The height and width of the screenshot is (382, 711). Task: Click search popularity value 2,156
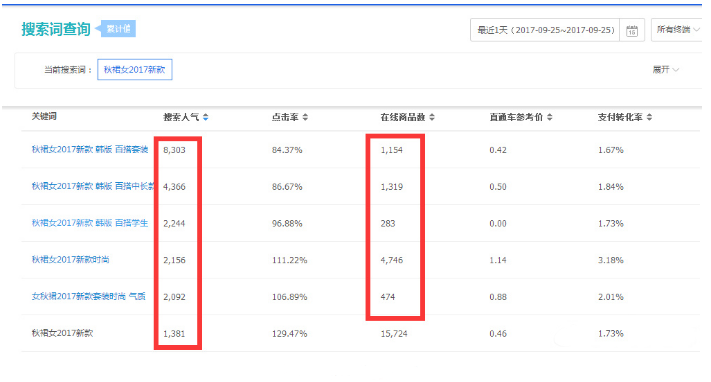(x=175, y=260)
